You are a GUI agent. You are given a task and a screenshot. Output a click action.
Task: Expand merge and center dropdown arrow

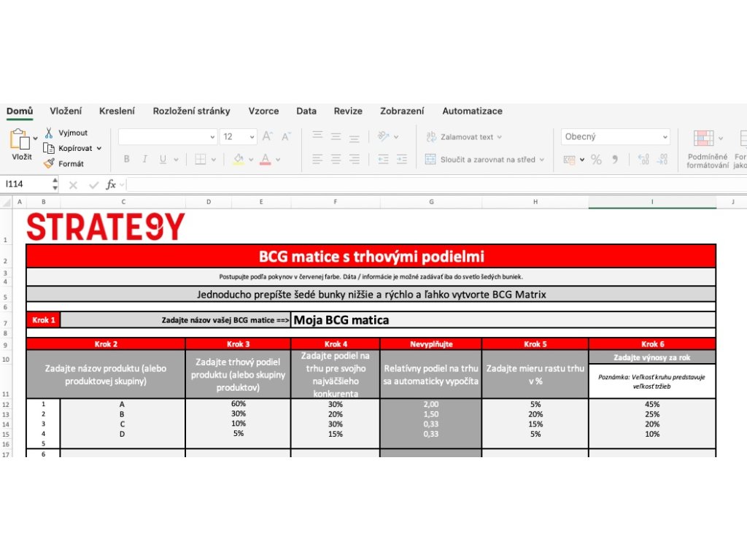click(542, 160)
